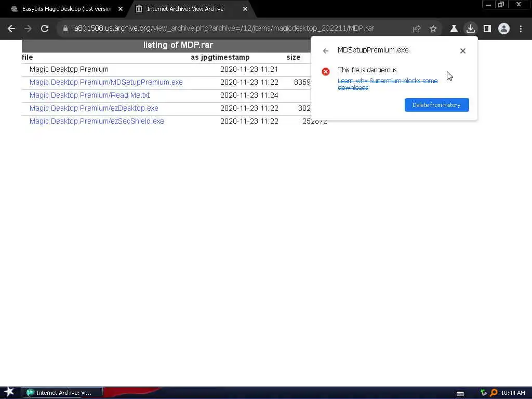Download Magic Desktop Premium/MDSetupPremium.exe
The image size is (532, 399).
tap(106, 82)
